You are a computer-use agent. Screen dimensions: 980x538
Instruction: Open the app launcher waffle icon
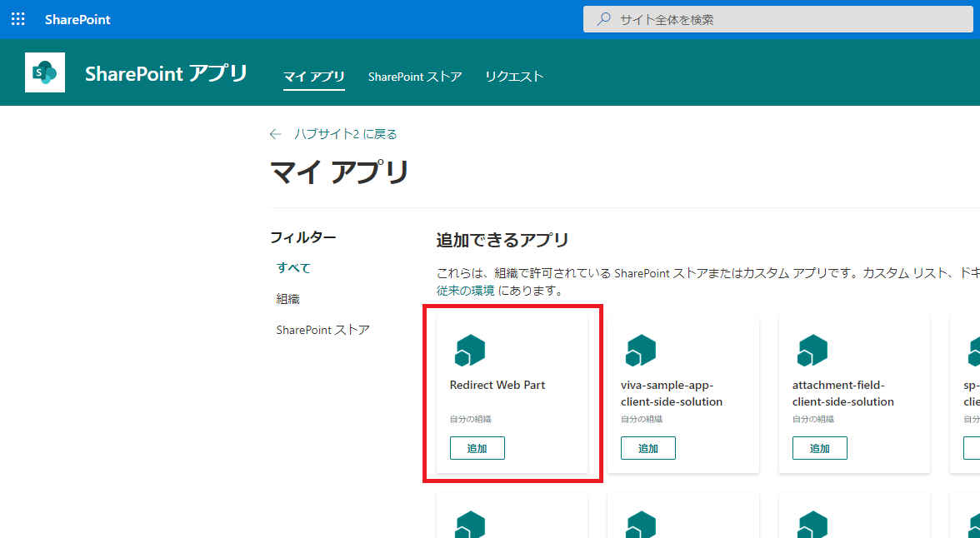17,19
